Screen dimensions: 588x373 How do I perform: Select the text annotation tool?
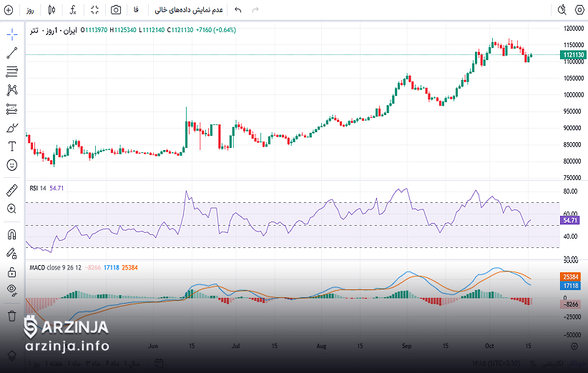click(x=12, y=146)
